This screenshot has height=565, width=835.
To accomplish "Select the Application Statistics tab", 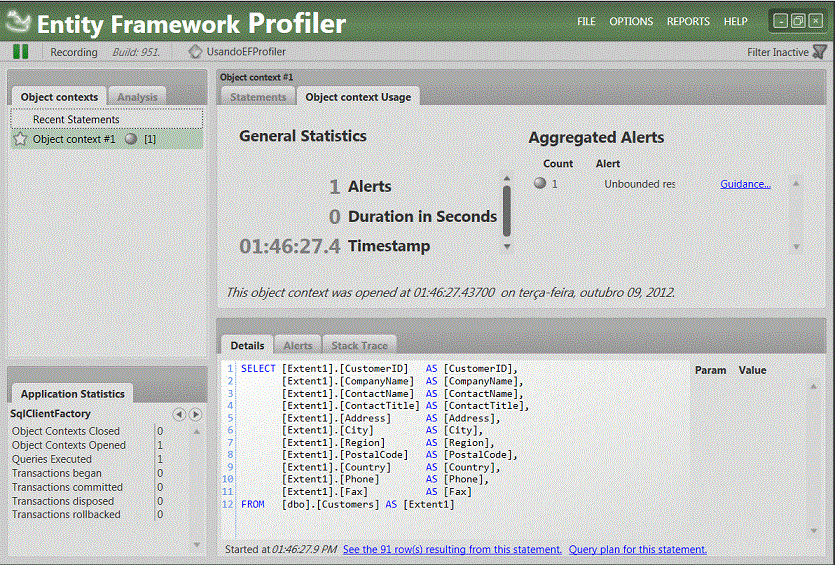I will point(72,394).
